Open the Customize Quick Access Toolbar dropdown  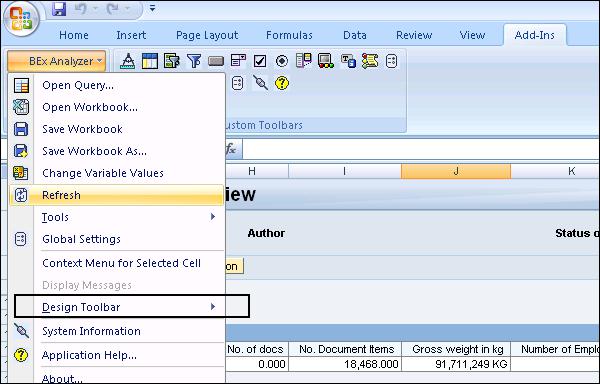(x=152, y=8)
